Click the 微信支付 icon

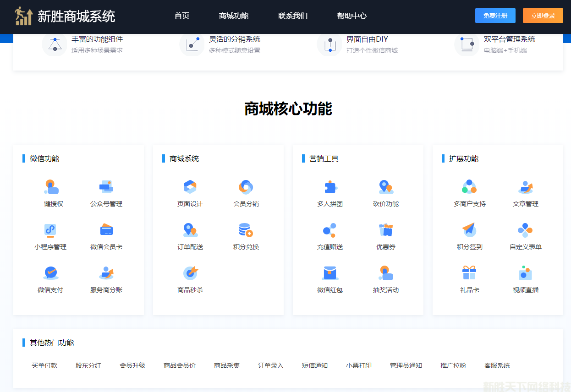coord(50,273)
